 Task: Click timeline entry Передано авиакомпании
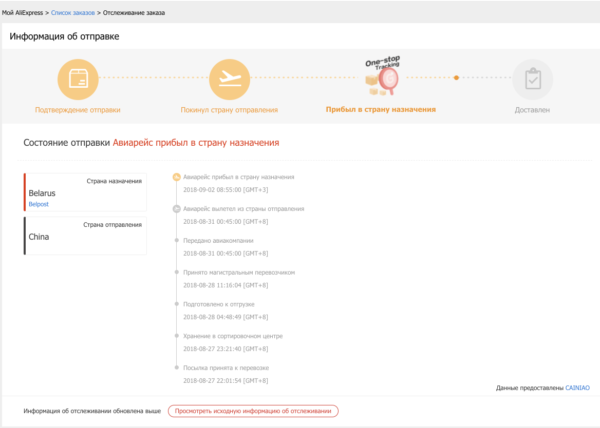(218, 241)
